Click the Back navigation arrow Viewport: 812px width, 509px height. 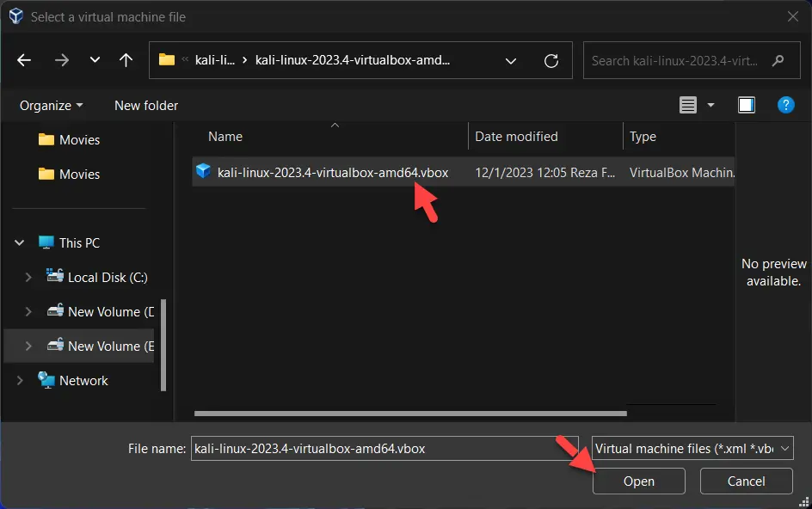pyautogui.click(x=23, y=60)
